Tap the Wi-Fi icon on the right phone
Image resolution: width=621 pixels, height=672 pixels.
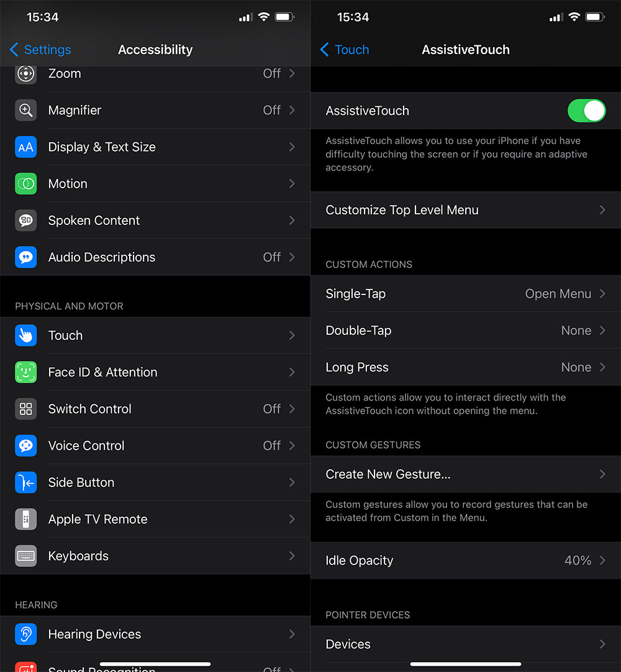(574, 17)
